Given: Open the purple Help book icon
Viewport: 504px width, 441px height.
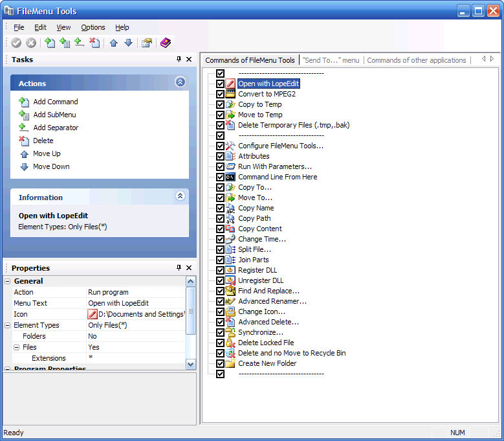Looking at the screenshot, I should (166, 43).
